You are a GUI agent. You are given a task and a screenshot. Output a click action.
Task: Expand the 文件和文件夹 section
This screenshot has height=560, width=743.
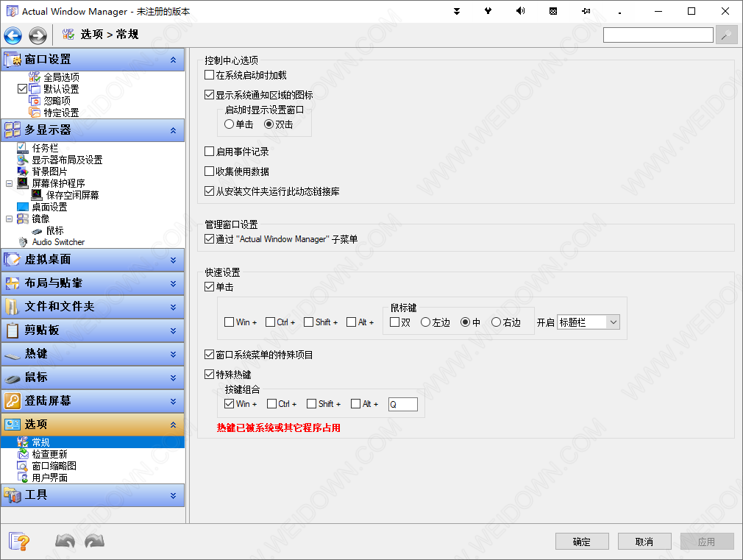174,308
